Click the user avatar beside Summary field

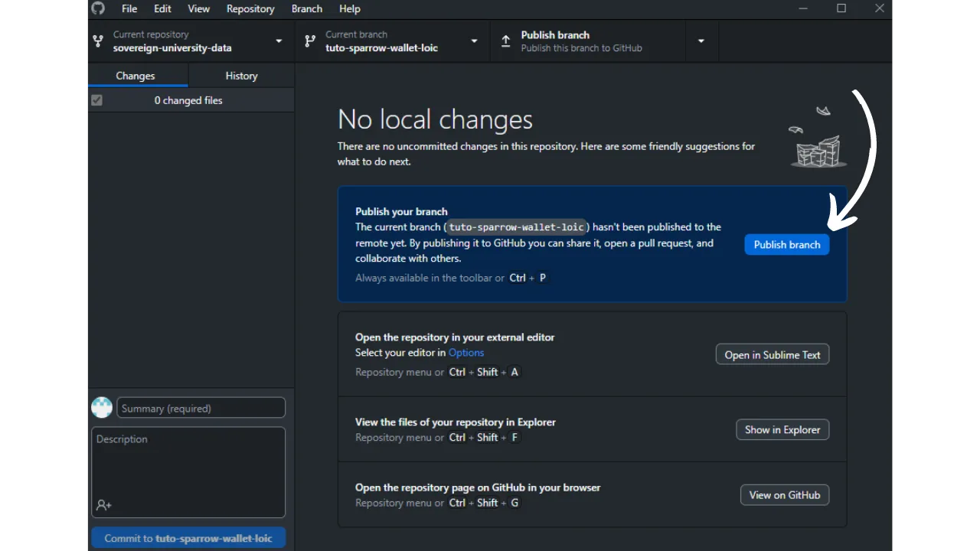click(102, 408)
